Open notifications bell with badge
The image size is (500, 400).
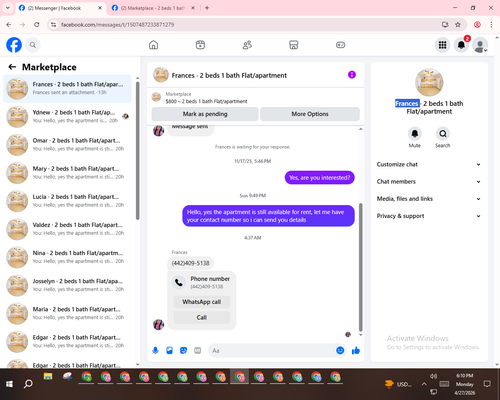[461, 45]
